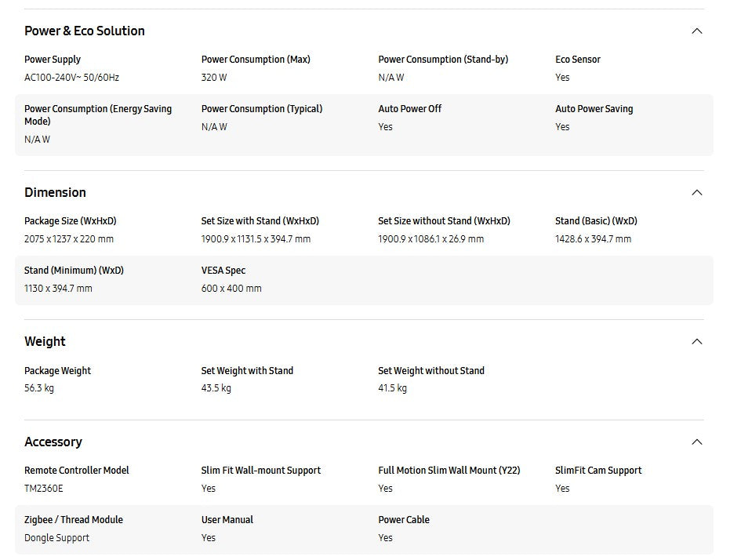
Task: Click the VESA Spec 600 x 400 mm value
Action: 231,289
